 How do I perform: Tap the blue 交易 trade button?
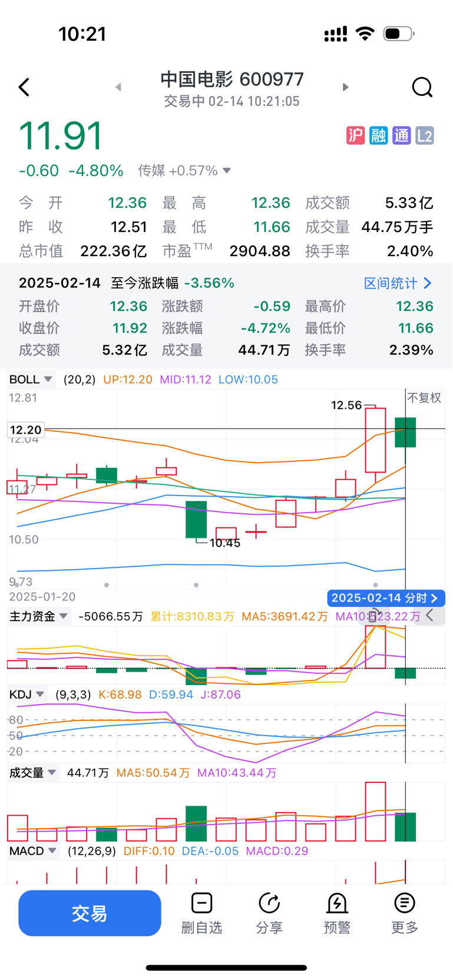point(90,913)
